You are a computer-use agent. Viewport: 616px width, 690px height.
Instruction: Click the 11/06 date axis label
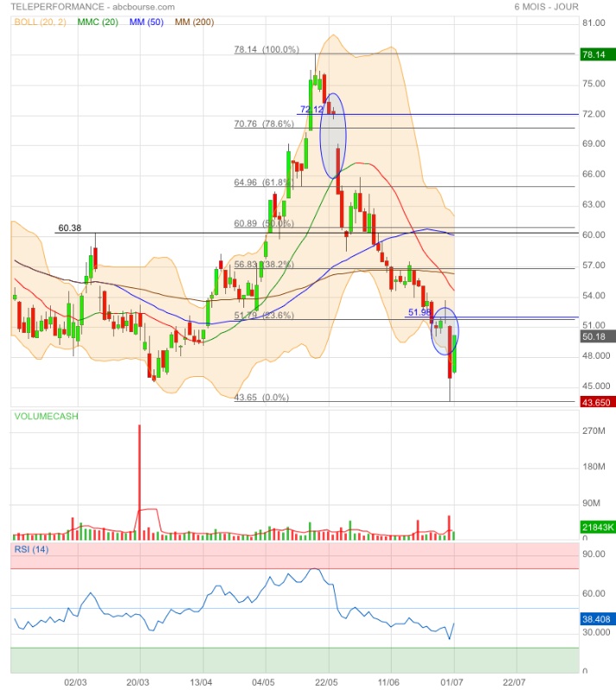tap(388, 682)
